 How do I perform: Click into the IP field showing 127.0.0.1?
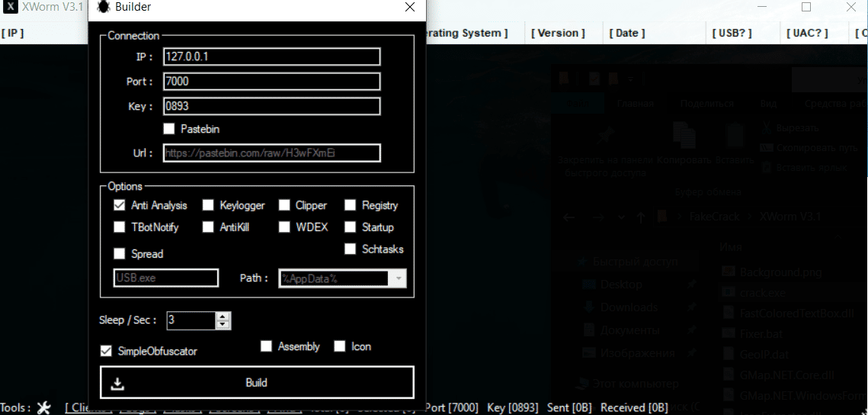[x=272, y=56]
